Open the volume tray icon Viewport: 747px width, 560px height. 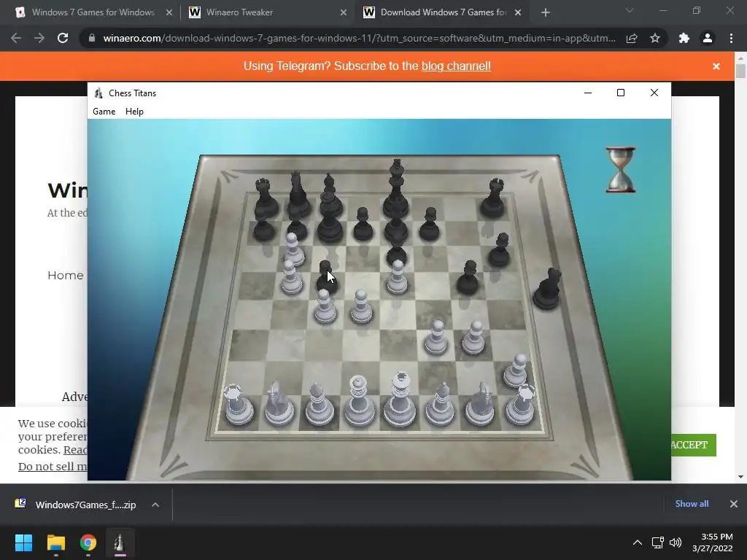676,542
